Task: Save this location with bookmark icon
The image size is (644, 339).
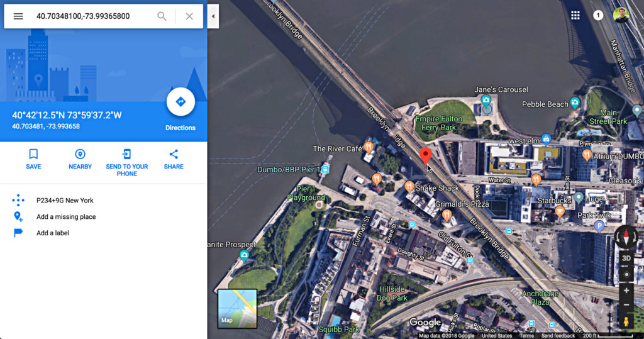Action: (x=33, y=159)
